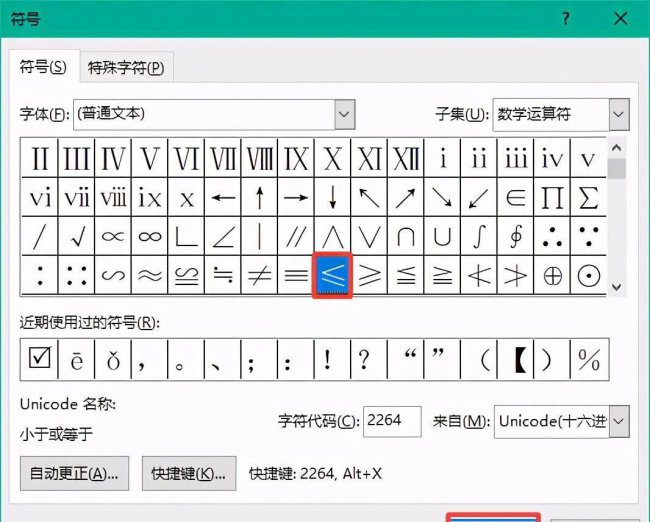The height and width of the screenshot is (522, 650).
Task: Select the product ∏ symbol
Action: tap(552, 197)
